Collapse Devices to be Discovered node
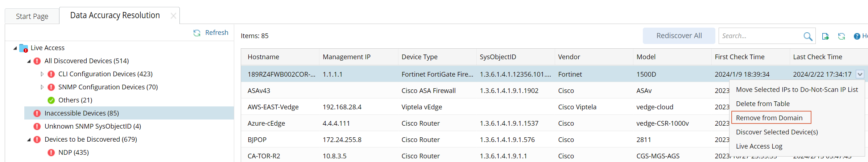 29,139
